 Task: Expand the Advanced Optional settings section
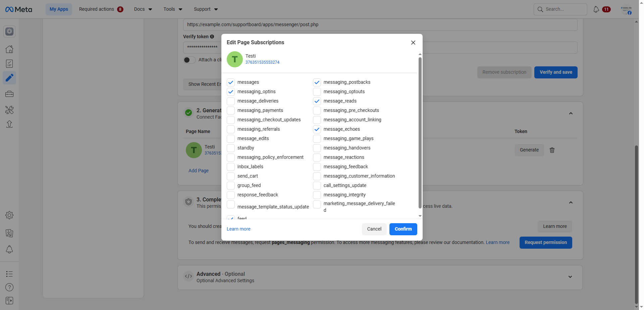[570, 277]
